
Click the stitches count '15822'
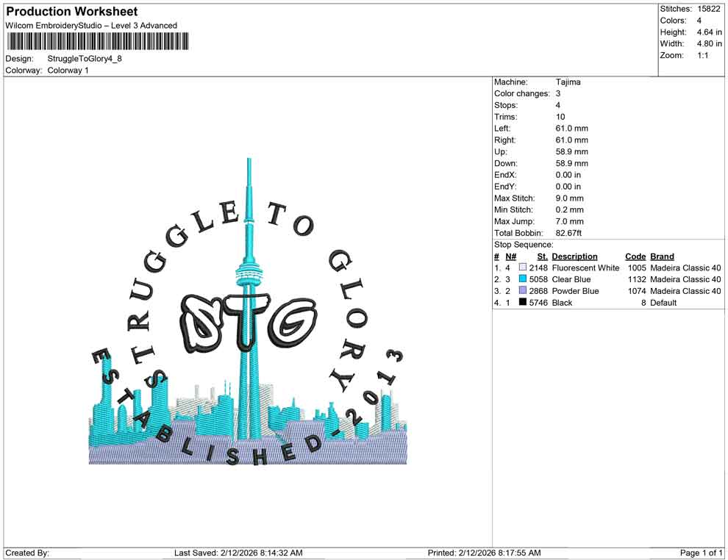click(x=708, y=9)
